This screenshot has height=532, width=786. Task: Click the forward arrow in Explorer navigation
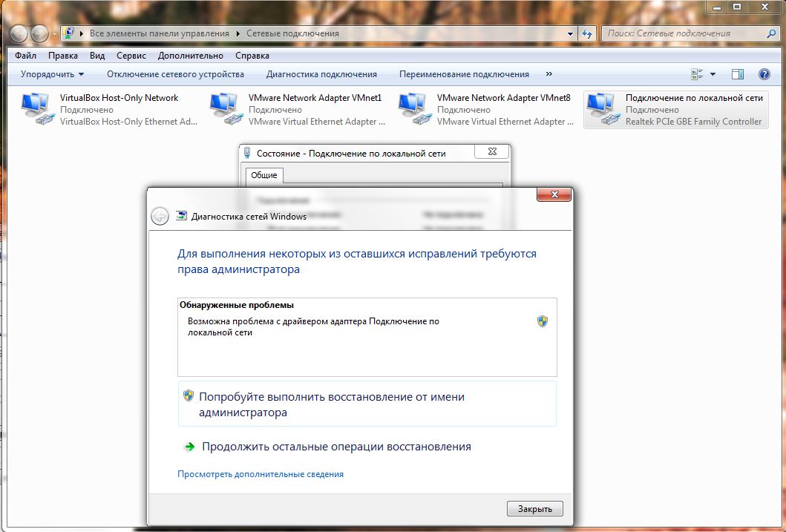pyautogui.click(x=39, y=33)
